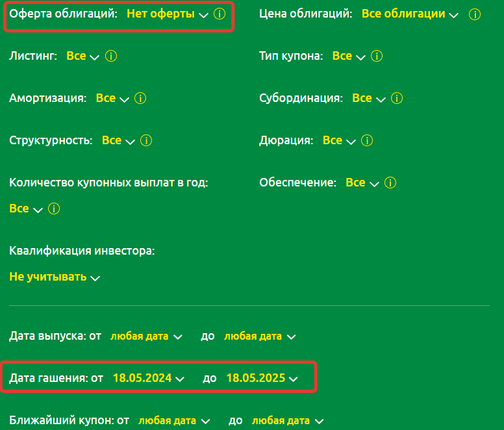Click info icon next to Обеспечение
Image resolution: width=504 pixels, height=430 pixels.
click(390, 183)
